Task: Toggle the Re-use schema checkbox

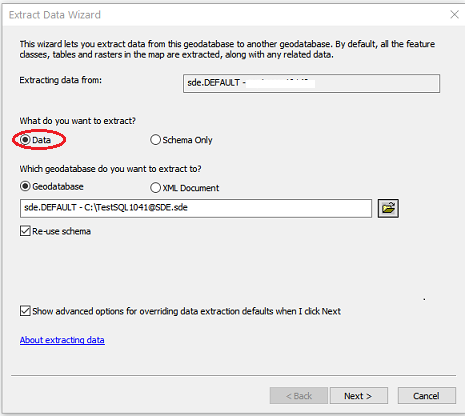Action: (25, 231)
